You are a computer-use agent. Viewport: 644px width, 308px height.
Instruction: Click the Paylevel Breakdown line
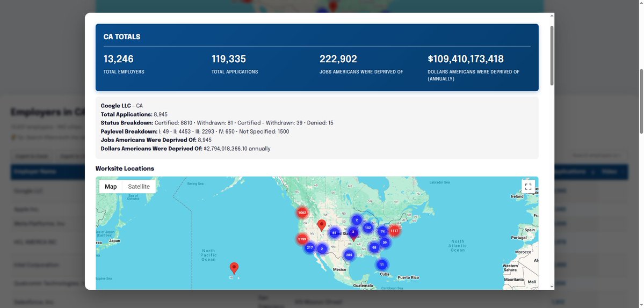tap(194, 131)
